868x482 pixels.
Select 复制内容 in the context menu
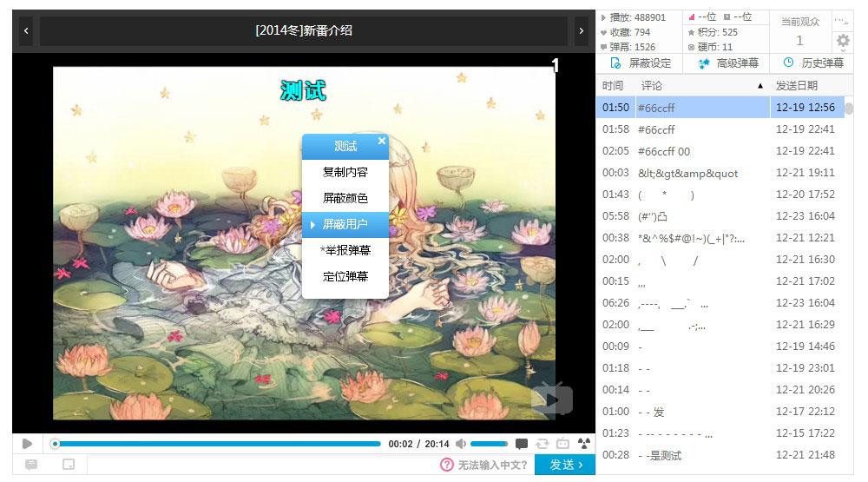[345, 172]
